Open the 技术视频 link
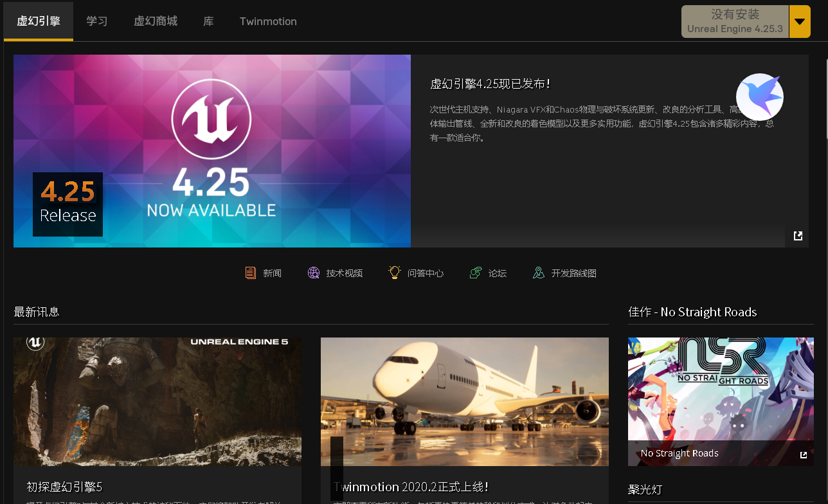The height and width of the screenshot is (504, 828). (344, 273)
